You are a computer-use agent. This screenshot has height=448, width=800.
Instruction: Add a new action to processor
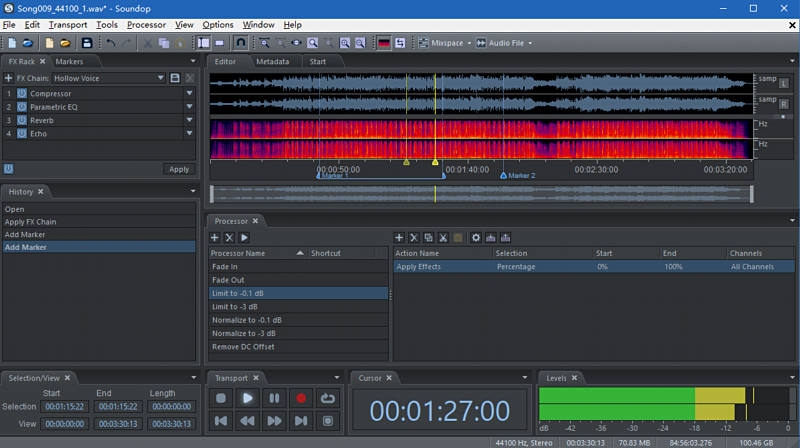(x=399, y=238)
